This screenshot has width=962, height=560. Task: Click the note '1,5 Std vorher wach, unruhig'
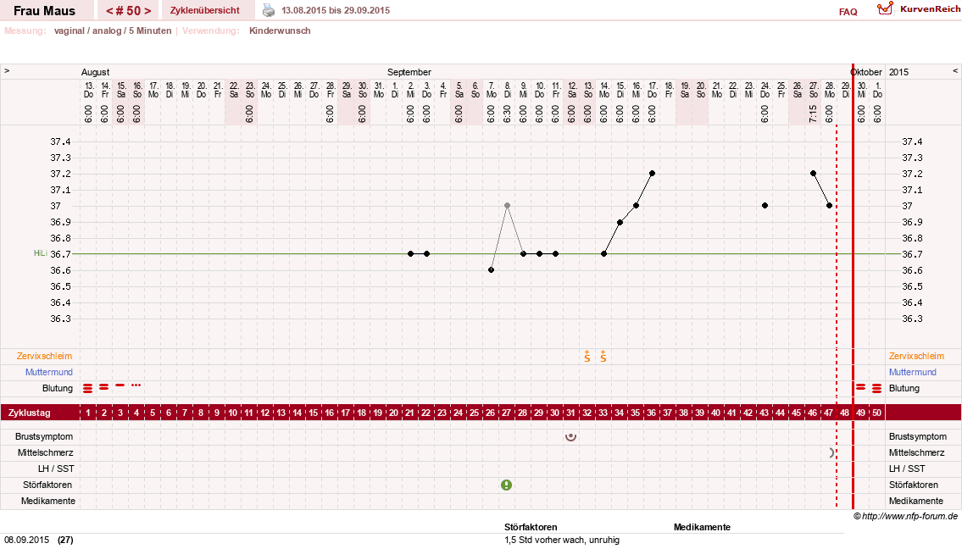pyautogui.click(x=562, y=541)
